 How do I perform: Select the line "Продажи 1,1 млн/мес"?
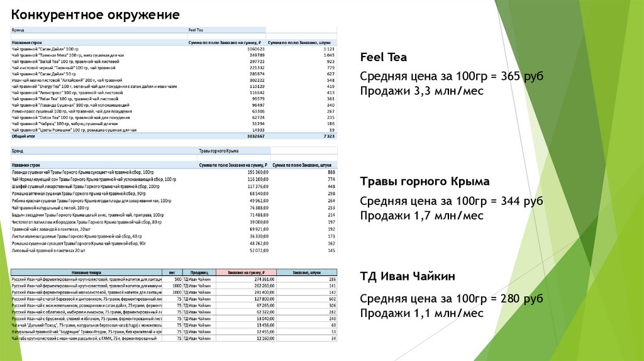pos(421,313)
